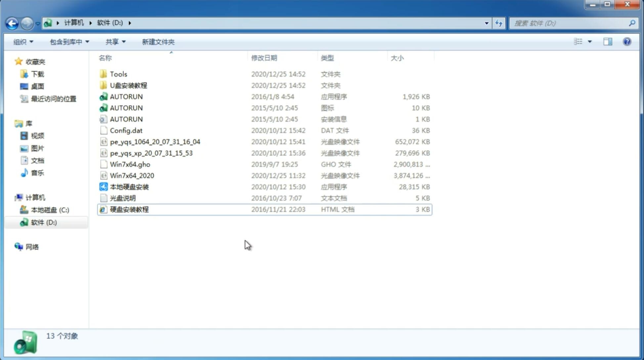
Task: Open the U盘安装教程 folder
Action: coord(128,85)
